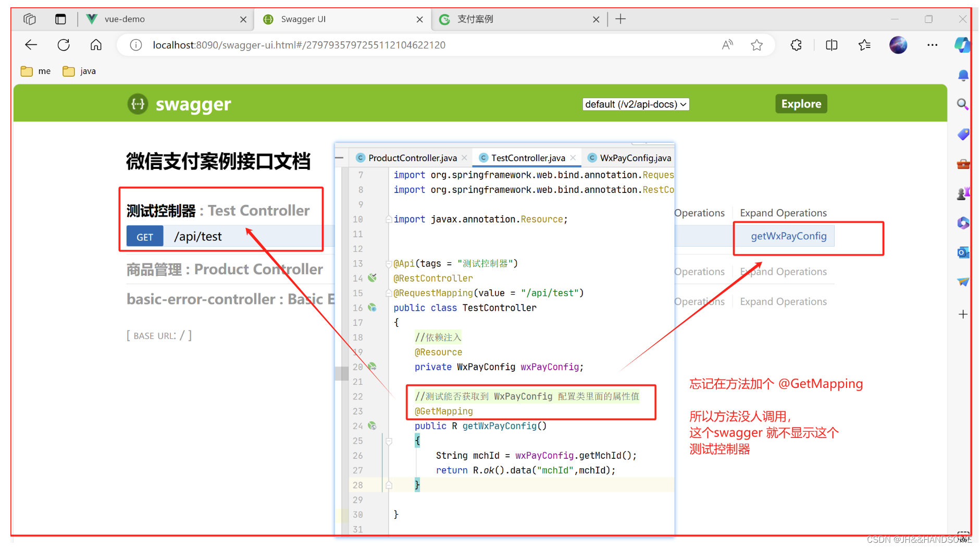Open tools briefcase icon in sidebar
Image resolution: width=980 pixels, height=548 pixels.
tap(963, 164)
